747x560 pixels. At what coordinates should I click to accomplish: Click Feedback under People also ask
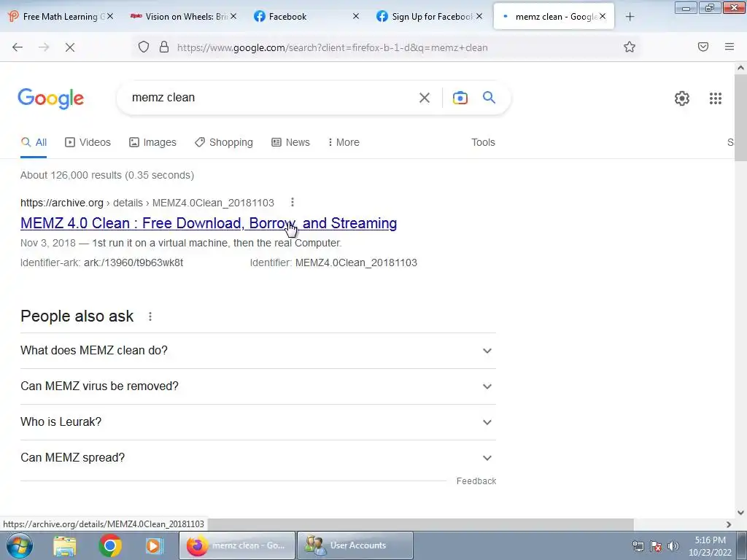[x=476, y=481]
